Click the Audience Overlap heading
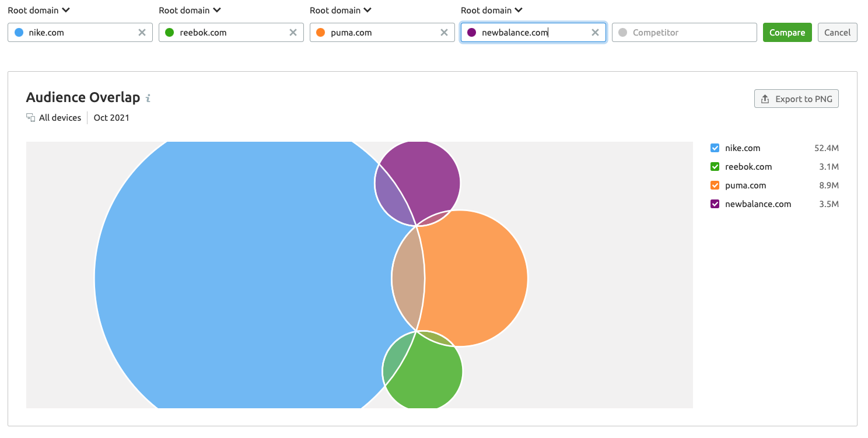 click(x=83, y=97)
